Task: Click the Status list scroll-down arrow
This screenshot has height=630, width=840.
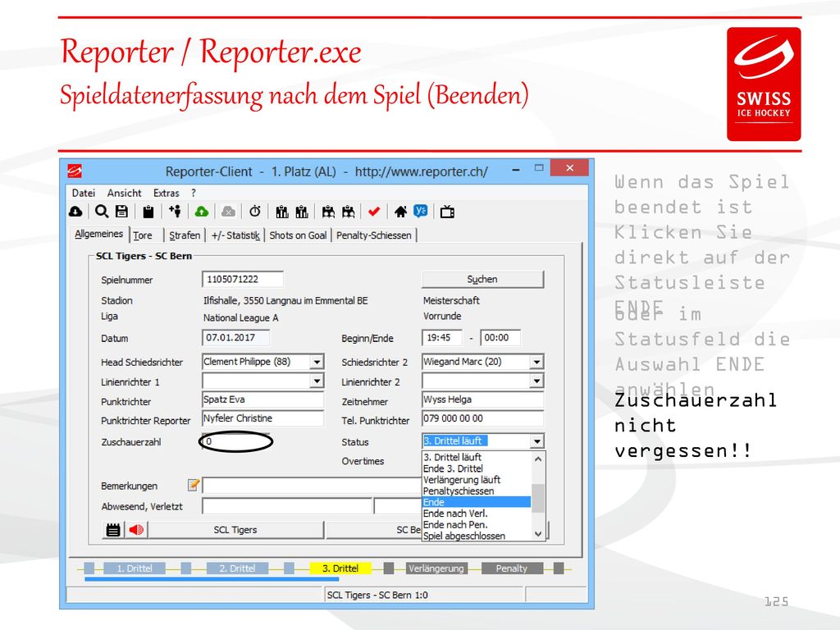Action: click(538, 533)
